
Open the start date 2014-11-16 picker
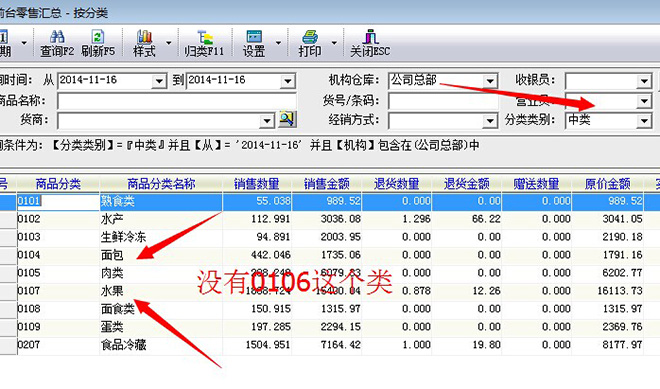[x=159, y=81]
